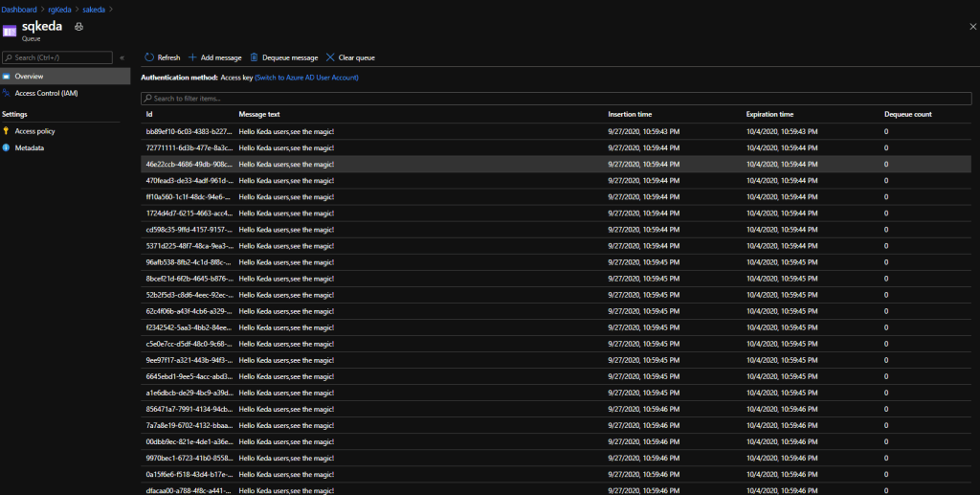This screenshot has width=980, height=495.
Task: Close the sqkeda queue blade
Action: [972, 27]
